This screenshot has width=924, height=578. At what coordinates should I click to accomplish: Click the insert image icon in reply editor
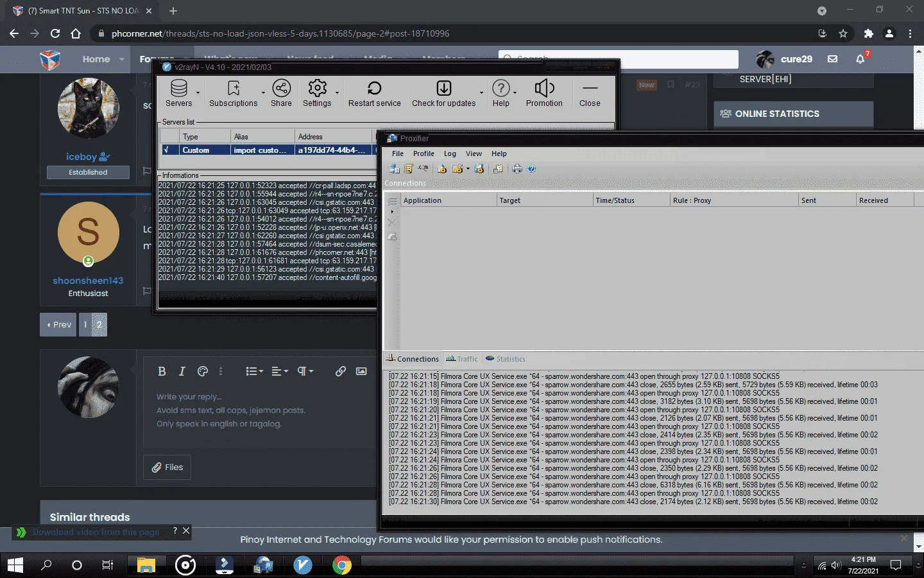click(361, 371)
